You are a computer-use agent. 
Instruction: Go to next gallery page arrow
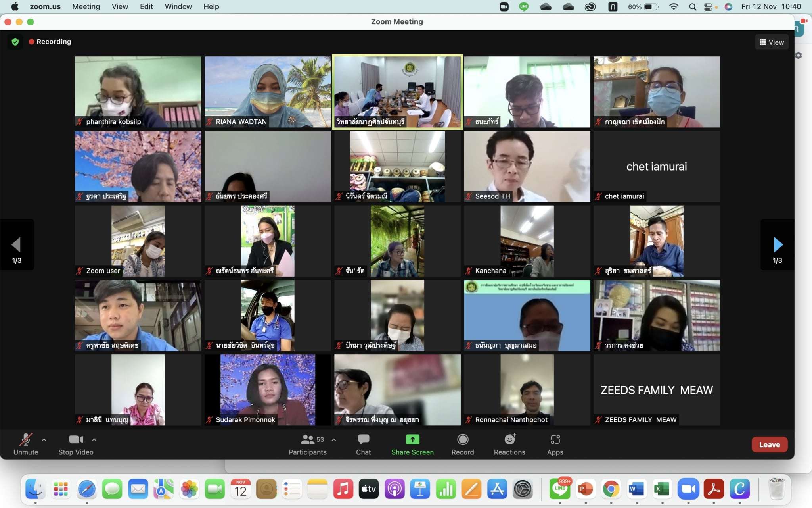click(x=778, y=245)
